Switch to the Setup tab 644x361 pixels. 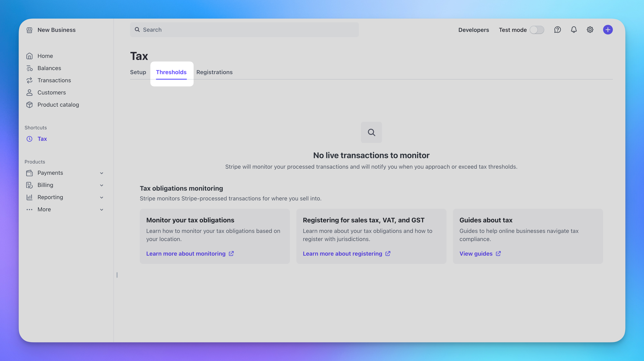138,72
